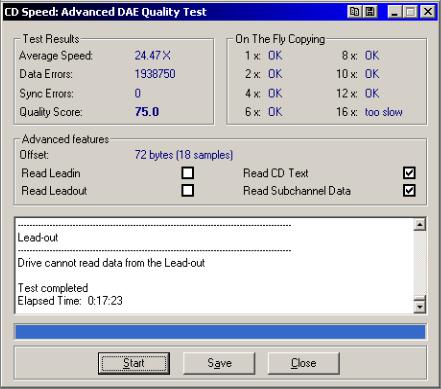Click Offset value 72 bytes (18 samples)
The height and width of the screenshot is (389, 441).
pos(184,155)
